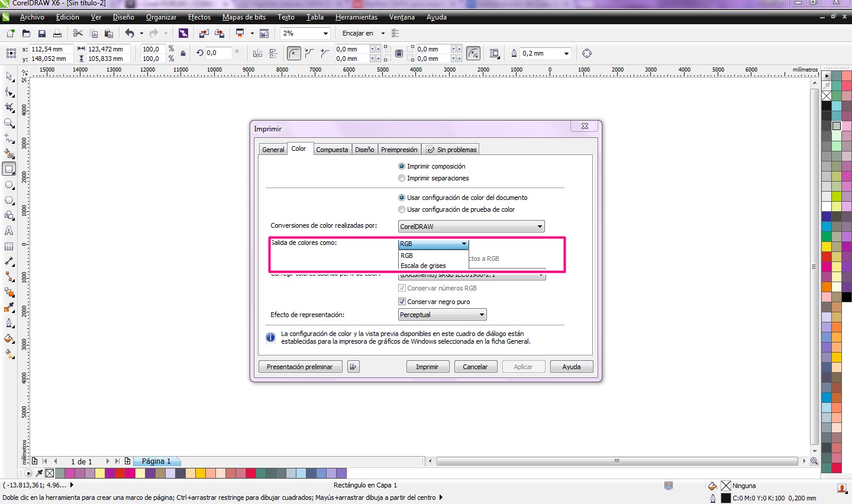This screenshot has height=504, width=852.
Task: Open the CorelDRAW color conversion dropdown
Action: click(x=471, y=227)
